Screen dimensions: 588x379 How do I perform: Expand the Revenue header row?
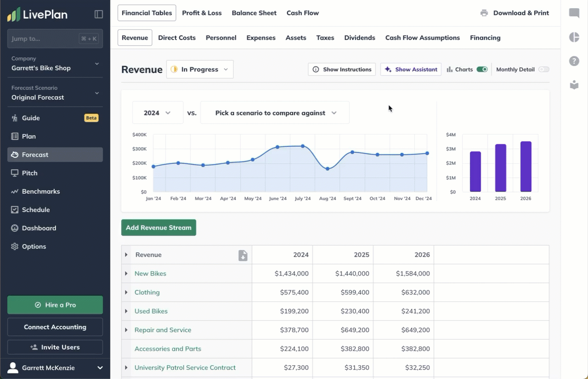[126, 255]
